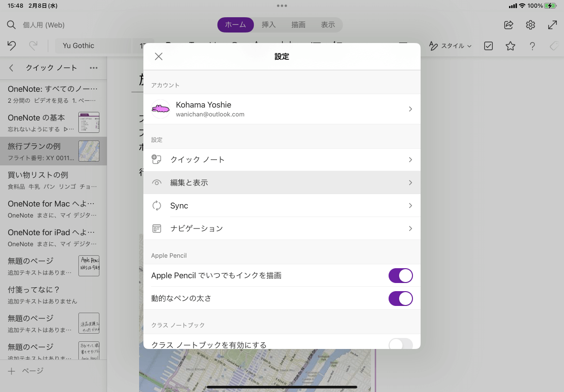This screenshot has height=392, width=564.
Task: Enable クラス ノートブックを有効にする switch
Action: (401, 344)
